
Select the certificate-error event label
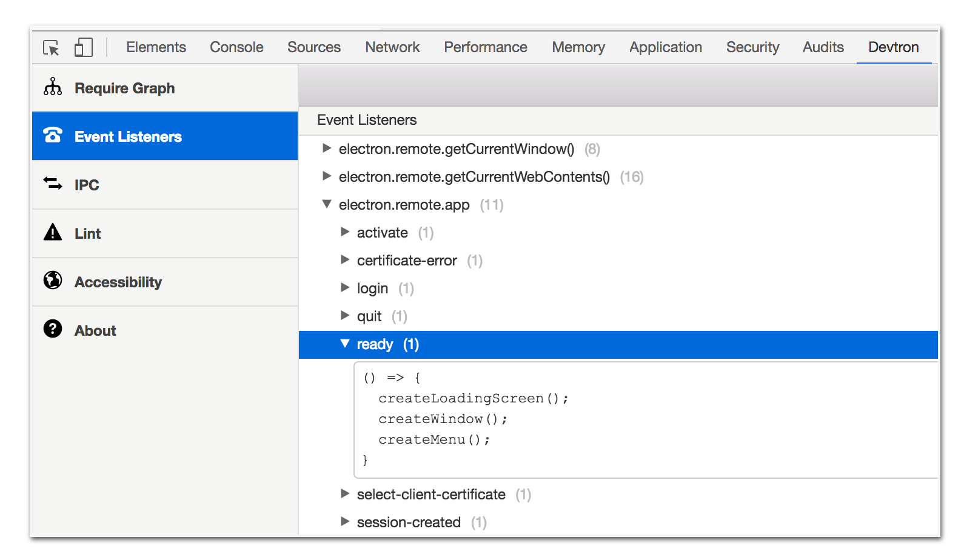[407, 261]
